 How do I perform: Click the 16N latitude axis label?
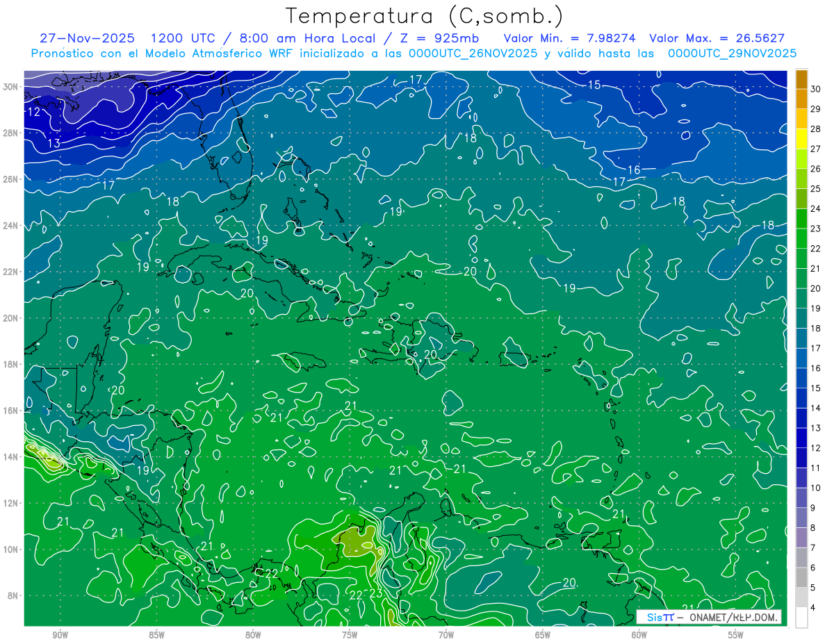10,411
